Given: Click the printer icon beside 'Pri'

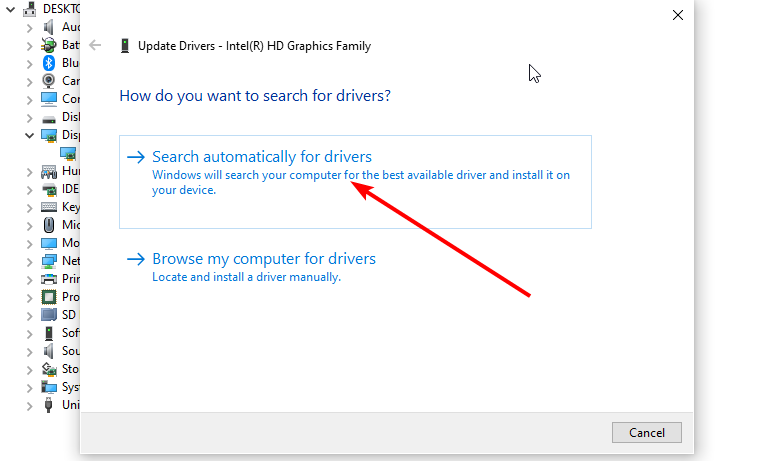Looking at the screenshot, I should pos(48,279).
